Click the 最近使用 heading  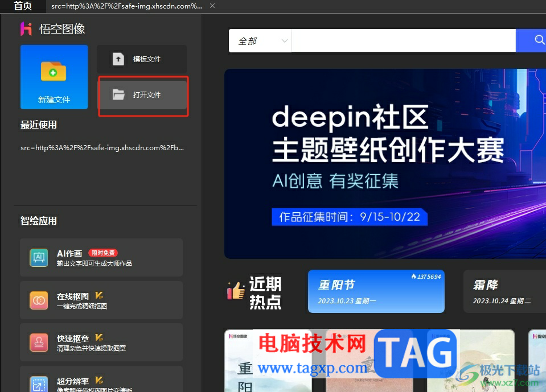(x=38, y=125)
